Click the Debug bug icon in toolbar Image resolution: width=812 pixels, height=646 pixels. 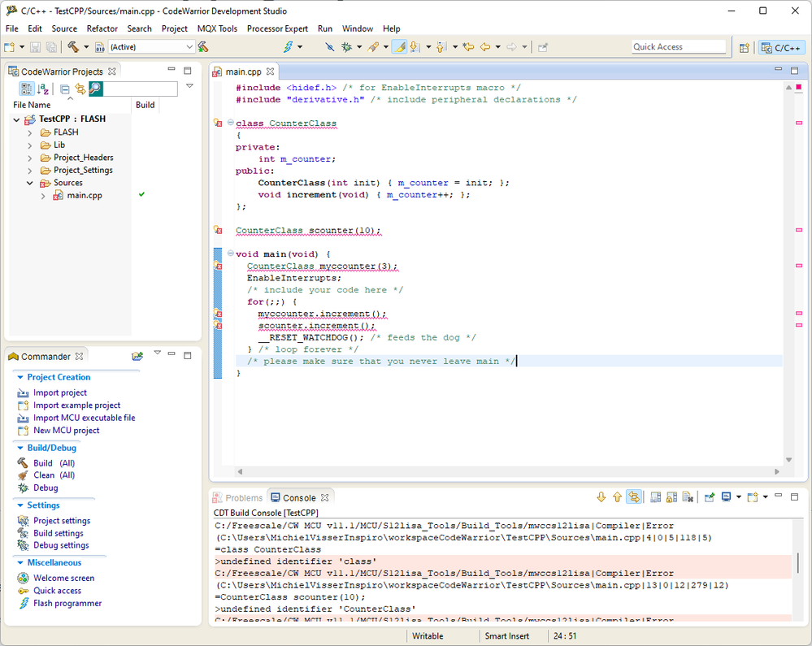[x=346, y=47]
